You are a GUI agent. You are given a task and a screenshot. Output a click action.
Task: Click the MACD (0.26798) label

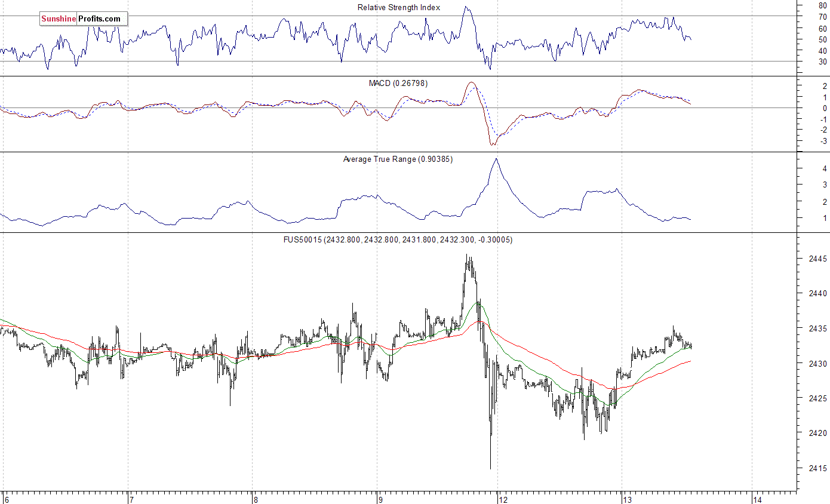(398, 83)
